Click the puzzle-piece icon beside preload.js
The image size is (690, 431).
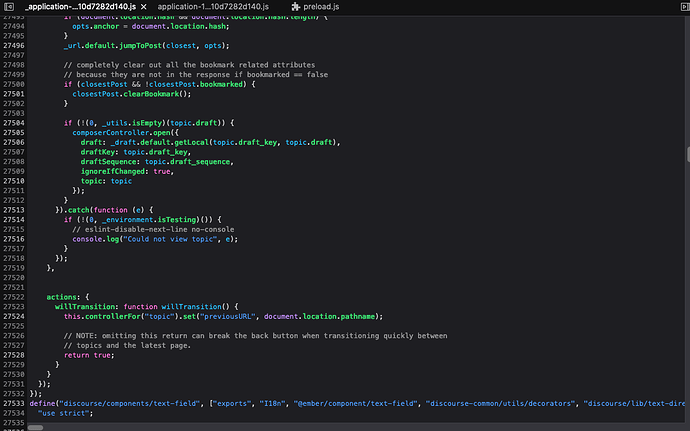click(296, 7)
